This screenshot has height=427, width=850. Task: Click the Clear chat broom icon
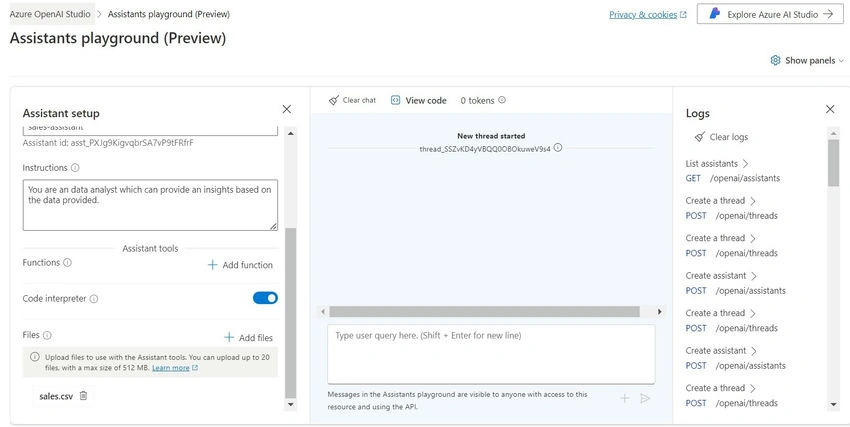point(334,100)
